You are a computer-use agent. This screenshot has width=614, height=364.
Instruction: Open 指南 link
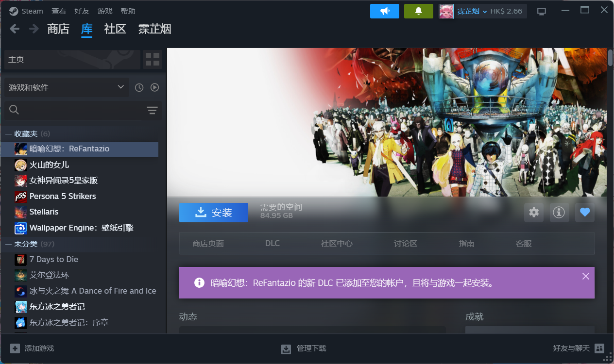pos(467,244)
